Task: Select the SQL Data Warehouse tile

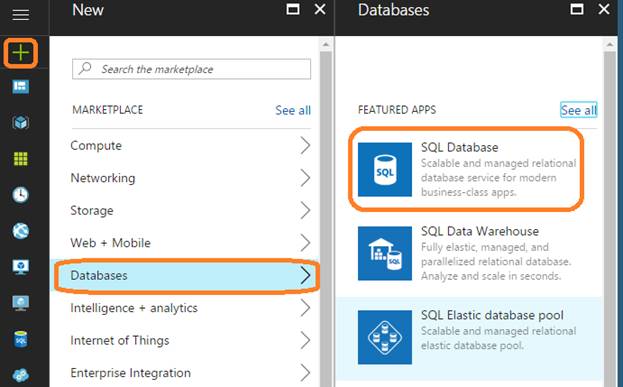Action: click(x=467, y=253)
